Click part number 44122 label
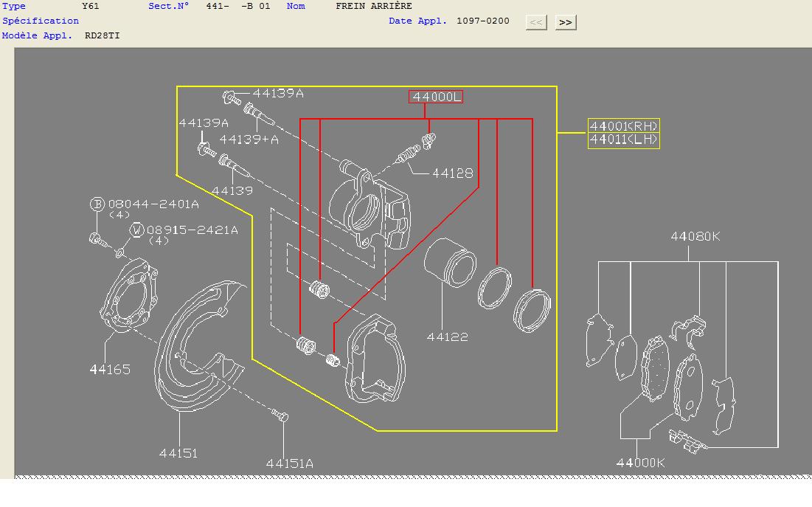Image resolution: width=812 pixels, height=507 pixels. (448, 337)
